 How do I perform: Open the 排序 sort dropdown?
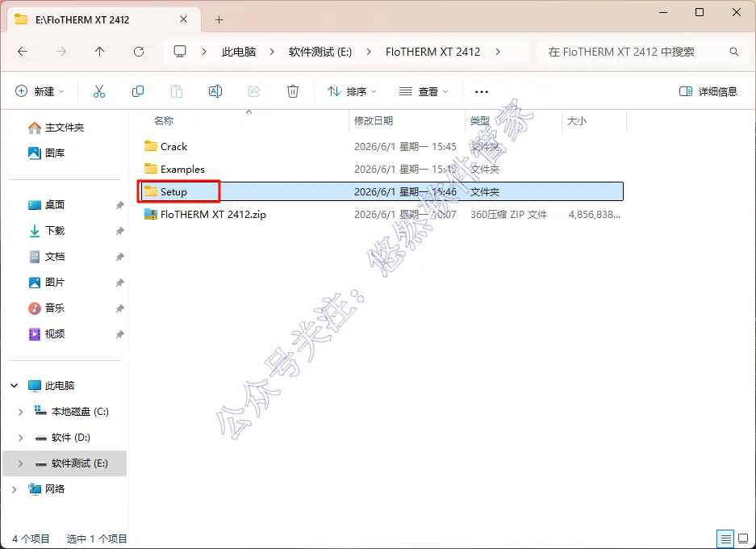point(352,91)
